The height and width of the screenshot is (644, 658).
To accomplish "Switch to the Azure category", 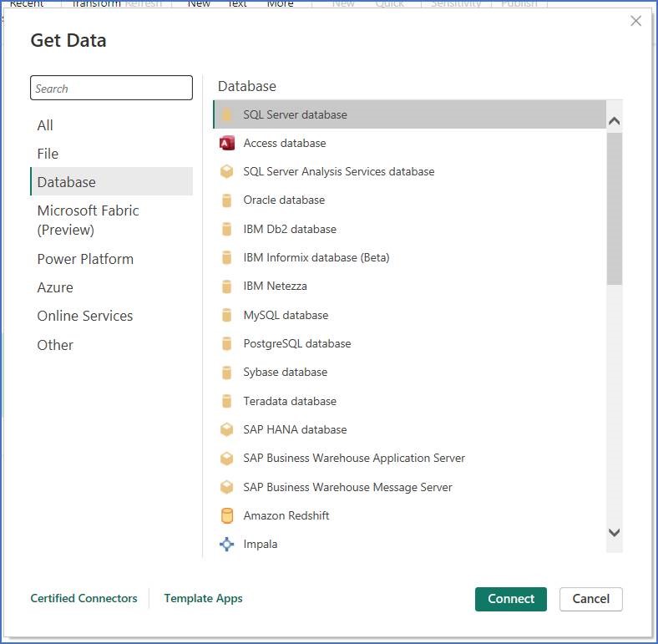I will pos(111,287).
